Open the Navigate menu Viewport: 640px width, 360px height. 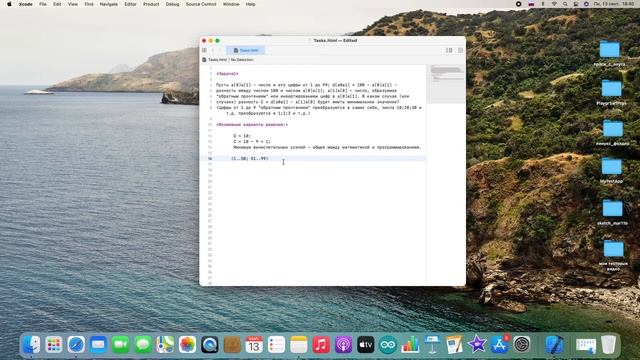pos(109,4)
